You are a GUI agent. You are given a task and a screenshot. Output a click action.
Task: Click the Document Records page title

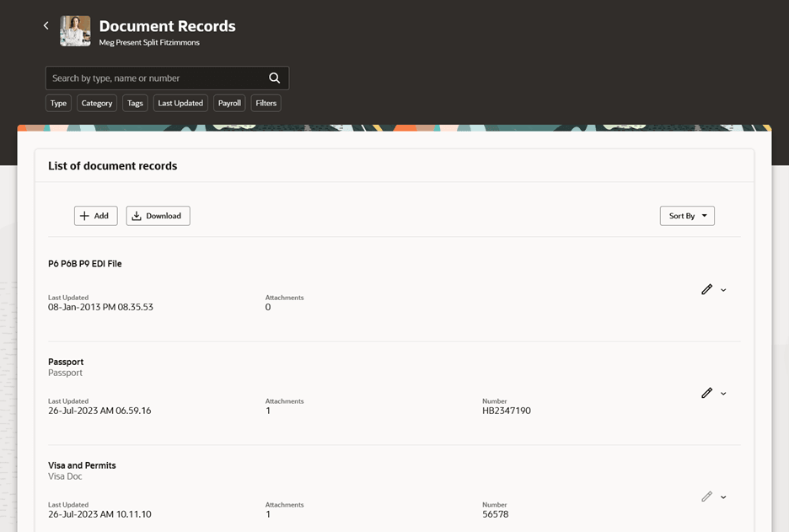tap(168, 26)
